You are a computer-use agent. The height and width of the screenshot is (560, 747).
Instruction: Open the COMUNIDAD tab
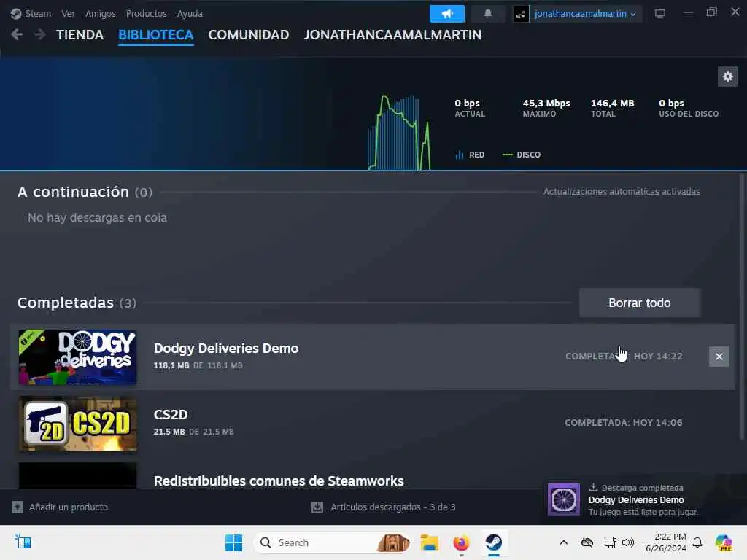pyautogui.click(x=248, y=35)
